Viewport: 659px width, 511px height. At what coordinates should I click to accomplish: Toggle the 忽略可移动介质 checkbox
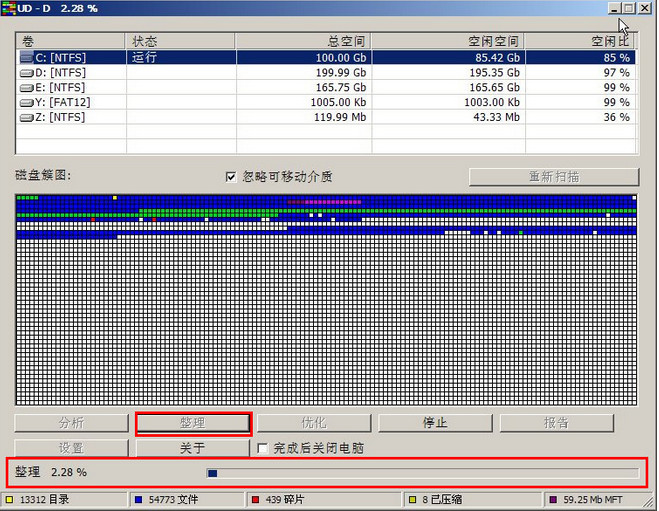[x=231, y=176]
